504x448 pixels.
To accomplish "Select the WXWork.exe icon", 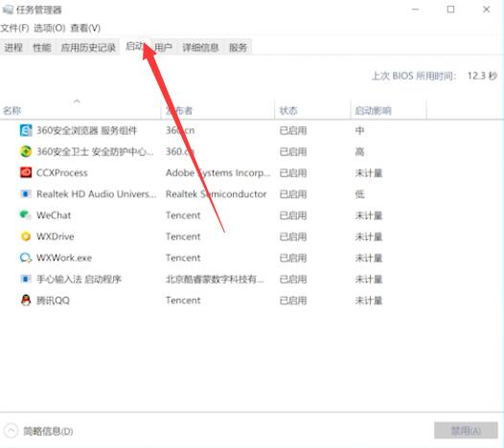I will pos(26,258).
